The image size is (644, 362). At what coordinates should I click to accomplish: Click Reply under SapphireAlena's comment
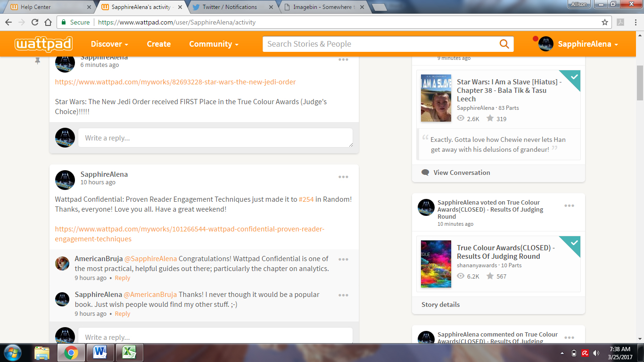click(123, 314)
